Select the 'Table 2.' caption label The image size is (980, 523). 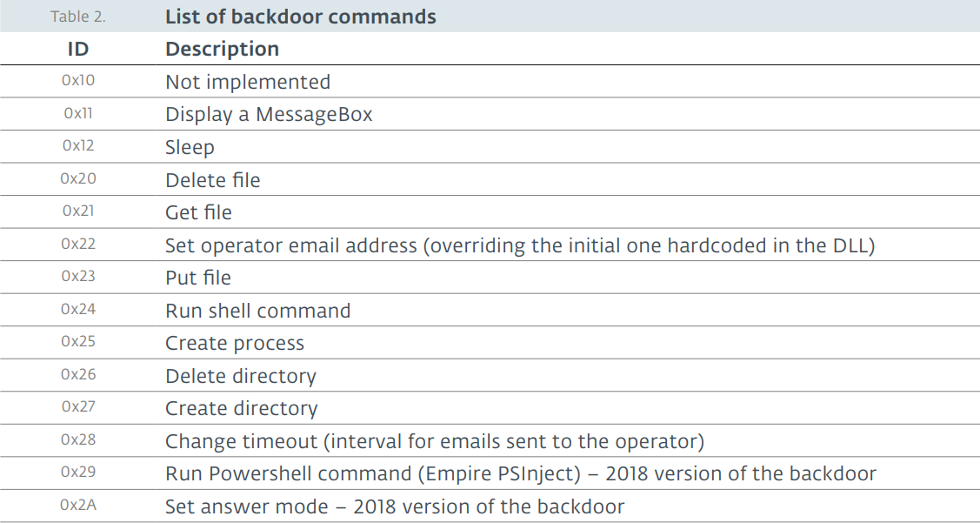78,17
